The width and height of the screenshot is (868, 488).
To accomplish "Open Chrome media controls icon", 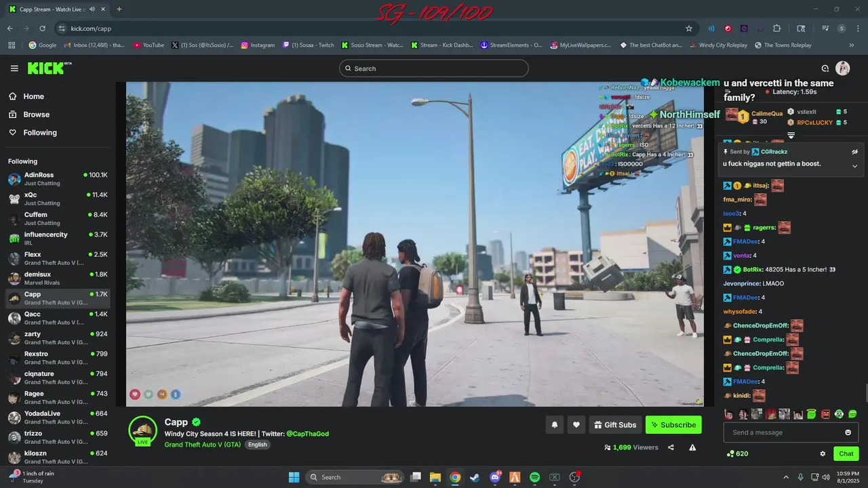I will (x=825, y=28).
